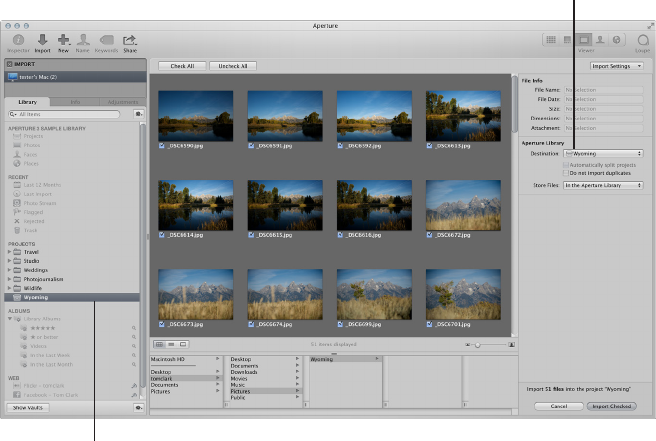The image size is (656, 441).
Task: Enable Do not import duplicates checkbox
Action: [566, 173]
